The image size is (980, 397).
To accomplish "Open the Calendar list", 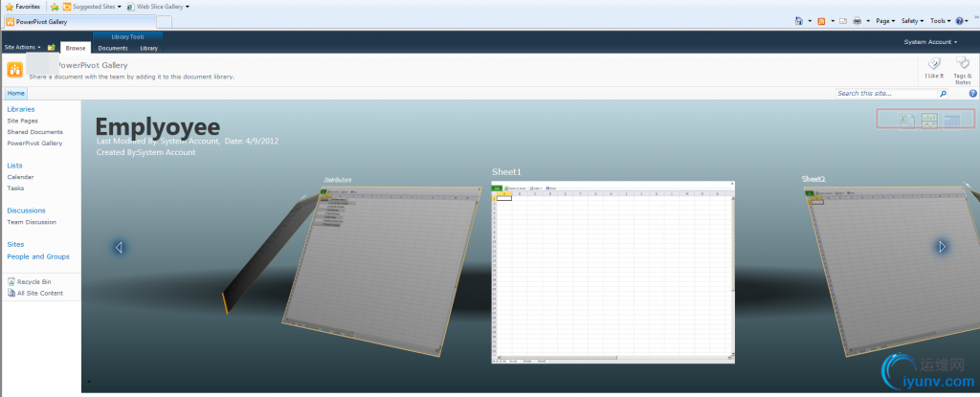I will coord(21,177).
